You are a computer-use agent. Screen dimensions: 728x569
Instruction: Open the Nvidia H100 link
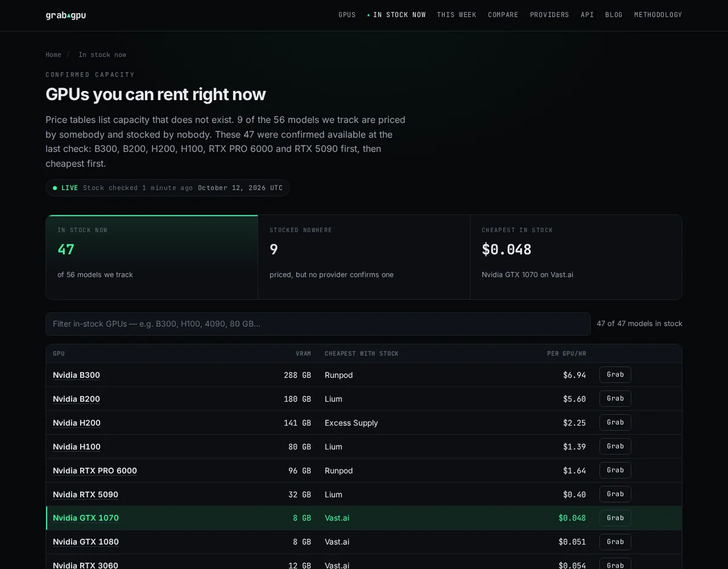pyautogui.click(x=76, y=447)
